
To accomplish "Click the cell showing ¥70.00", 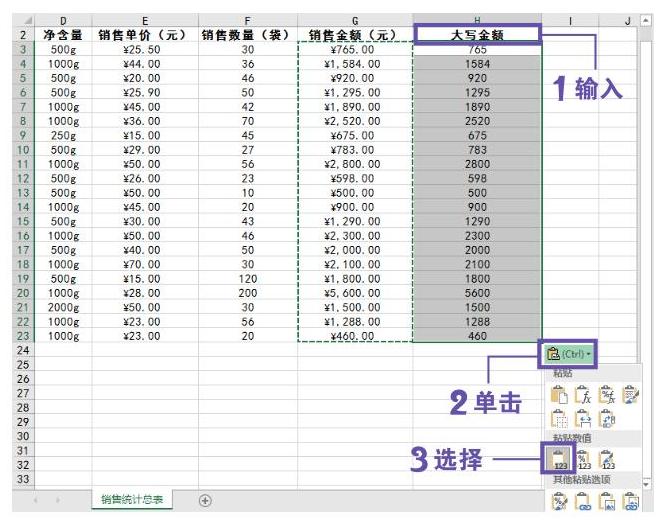I will click(145, 264).
